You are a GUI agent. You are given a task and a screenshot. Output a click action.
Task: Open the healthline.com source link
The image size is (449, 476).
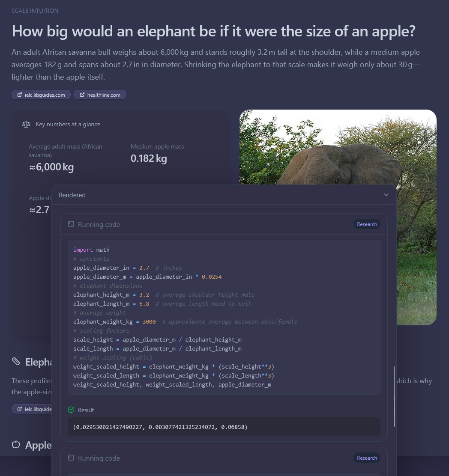100,95
